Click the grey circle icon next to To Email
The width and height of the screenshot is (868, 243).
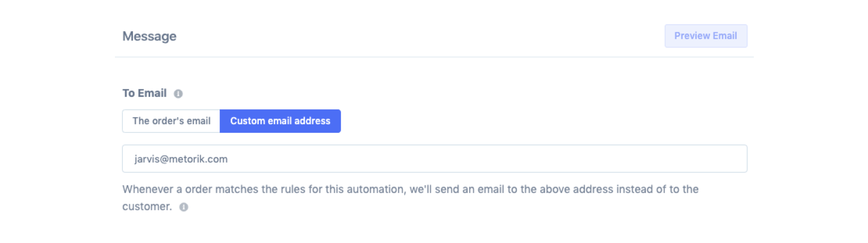(x=178, y=94)
